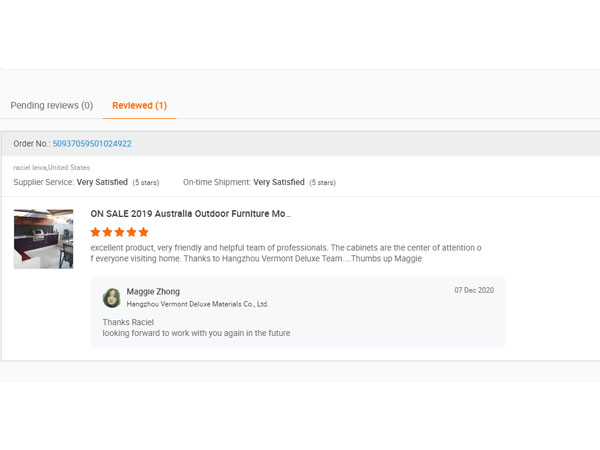
Task: Click the outdoor kitchen product thumbnail
Action: pos(43,238)
